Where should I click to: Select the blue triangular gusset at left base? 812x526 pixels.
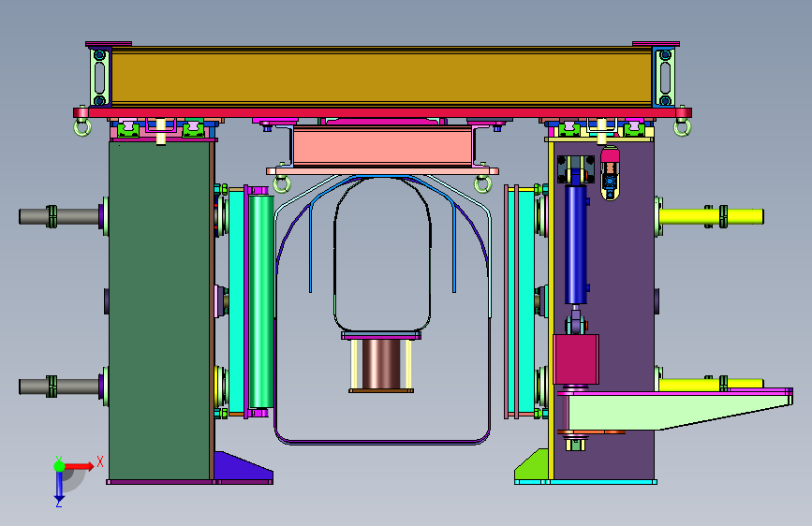click(243, 466)
